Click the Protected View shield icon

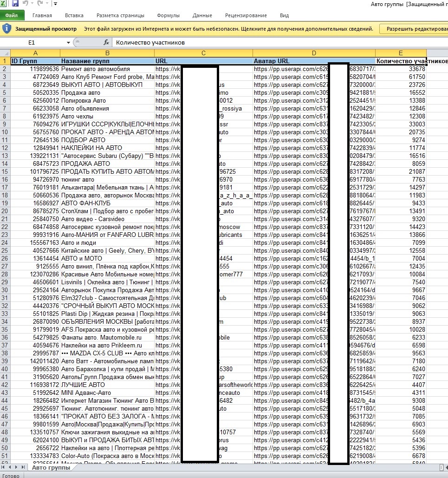(x=6, y=28)
